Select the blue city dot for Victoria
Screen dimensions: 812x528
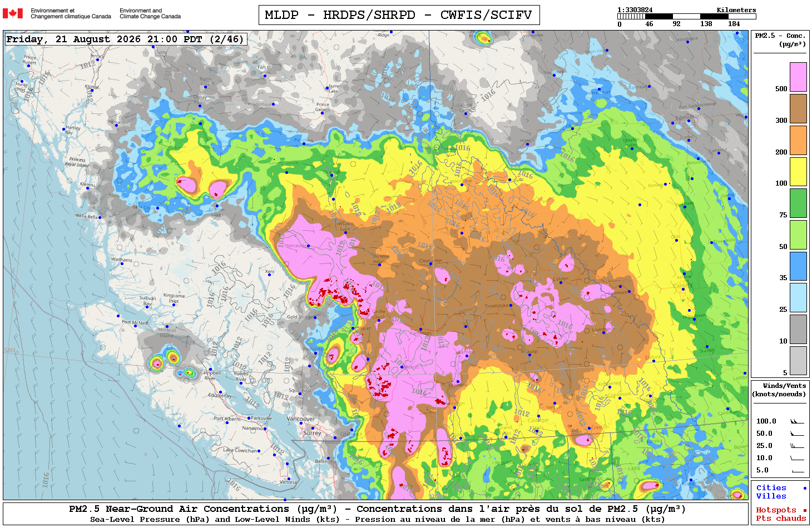pyautogui.click(x=289, y=479)
